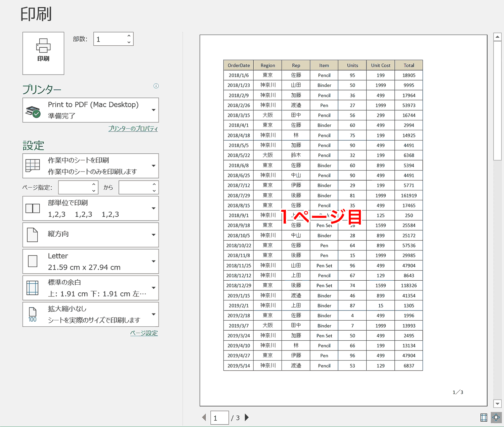
Task: Toggle show margins icon in preview
Action: [x=484, y=417]
